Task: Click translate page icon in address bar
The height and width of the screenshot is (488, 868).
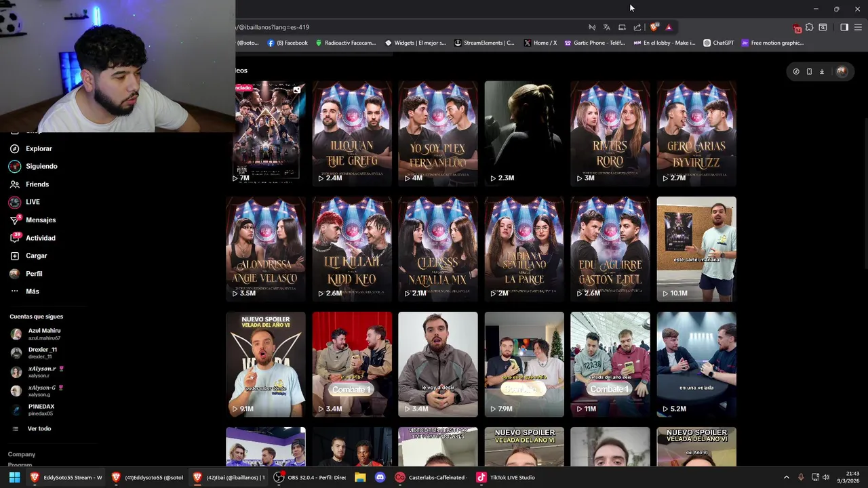Action: click(x=606, y=27)
